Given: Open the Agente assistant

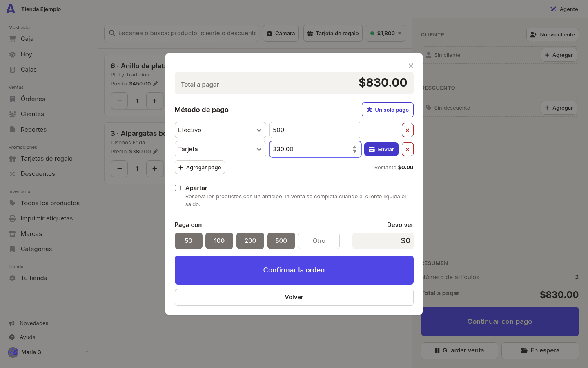Looking at the screenshot, I should [x=564, y=9].
